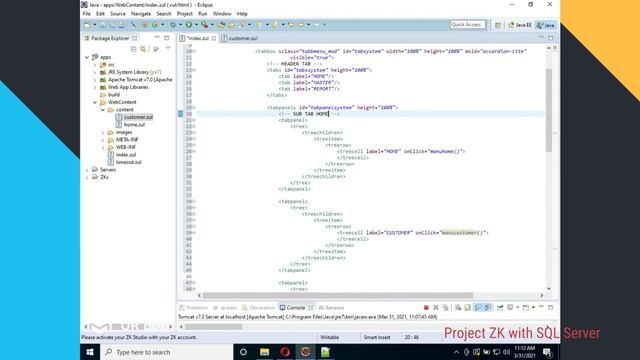The height and width of the screenshot is (360, 640).
Task: Toggle Show Console on standard output change
Action: [x=478, y=307]
